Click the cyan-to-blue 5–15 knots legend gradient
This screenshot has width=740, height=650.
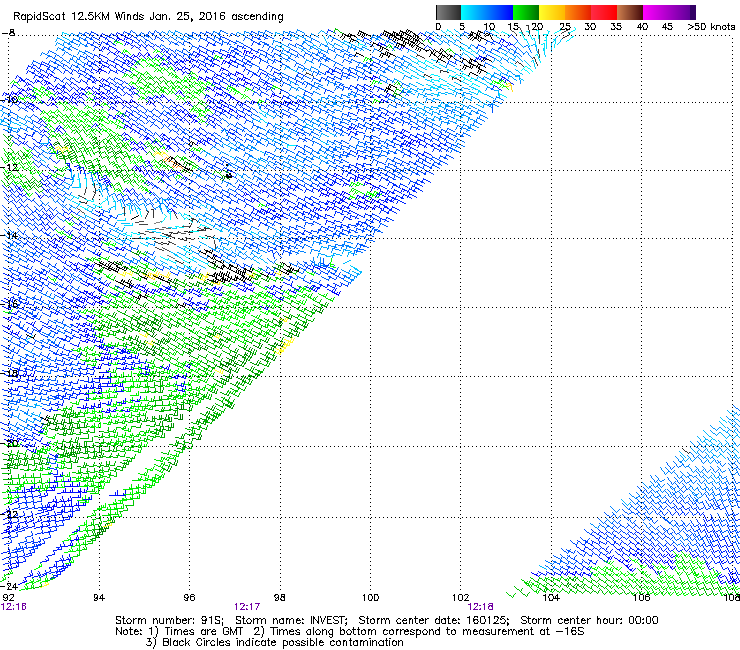487,12
